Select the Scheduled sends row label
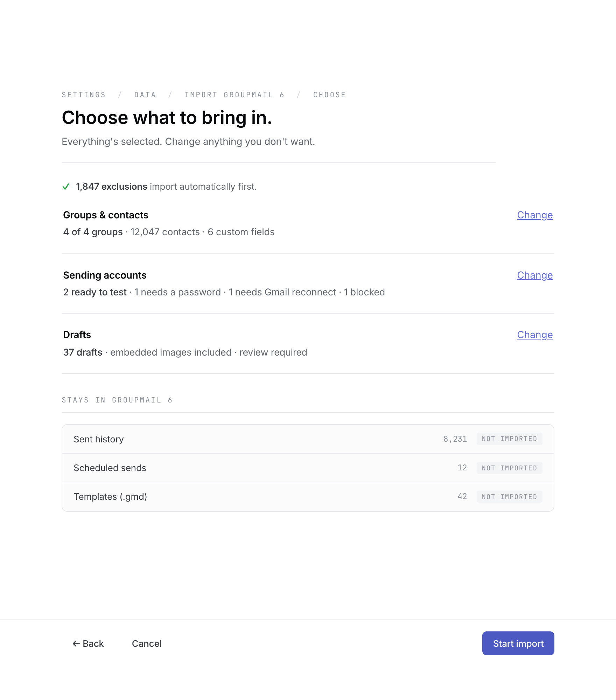 [x=110, y=468]
